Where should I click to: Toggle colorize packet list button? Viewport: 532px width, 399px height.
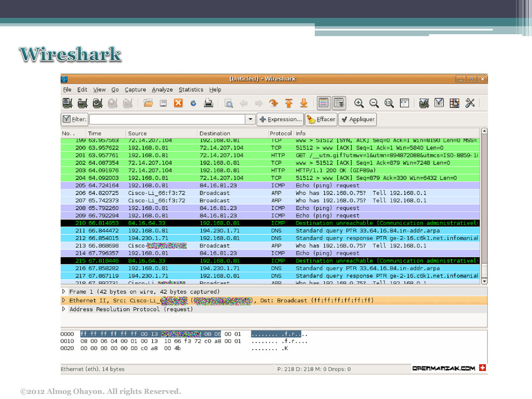pyautogui.click(x=324, y=103)
